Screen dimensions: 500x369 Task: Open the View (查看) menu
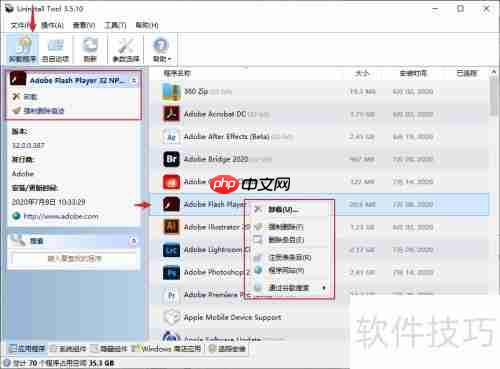click(84, 25)
